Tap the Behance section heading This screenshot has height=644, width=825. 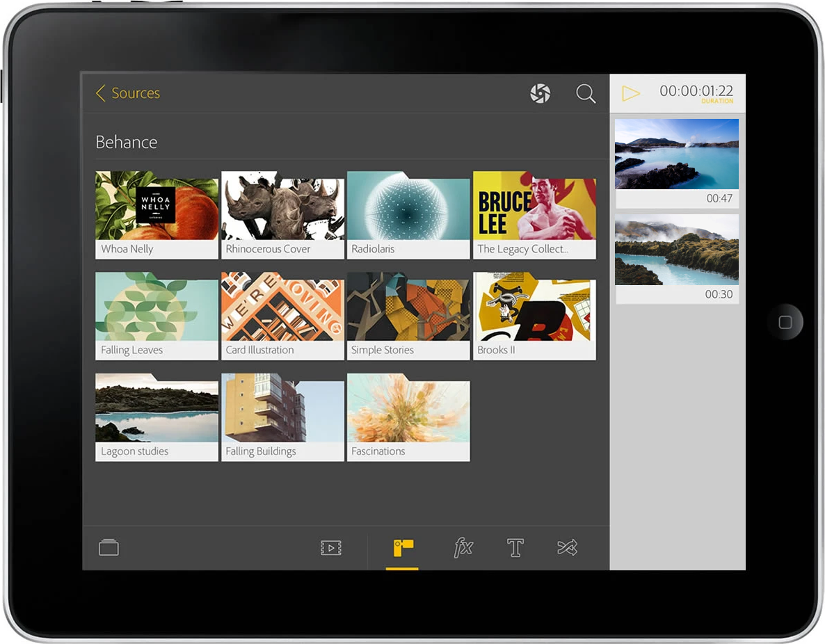[127, 142]
